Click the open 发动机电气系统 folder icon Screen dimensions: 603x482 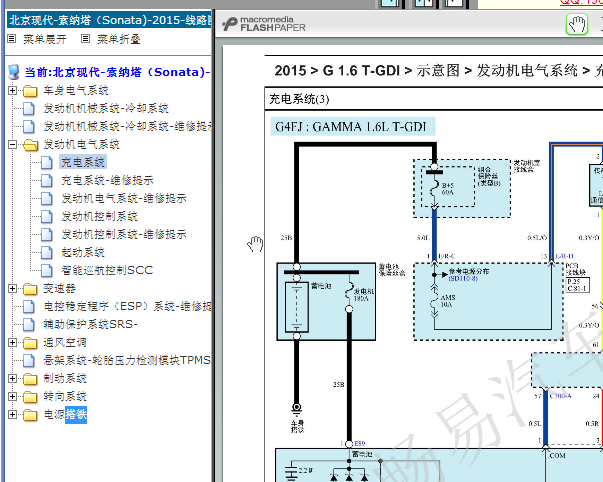click(30, 145)
